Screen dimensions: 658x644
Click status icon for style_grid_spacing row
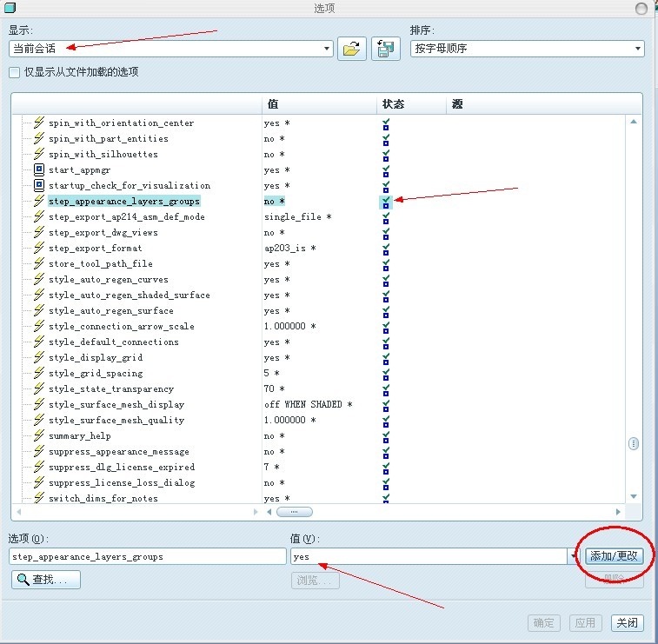[386, 375]
